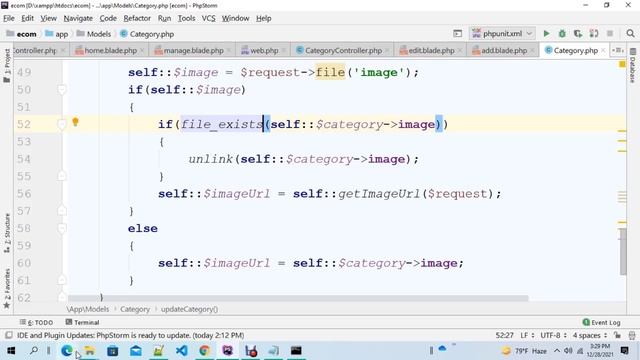Switch to add.blade.php tab
The height and width of the screenshot is (360, 640).
[x=504, y=50]
